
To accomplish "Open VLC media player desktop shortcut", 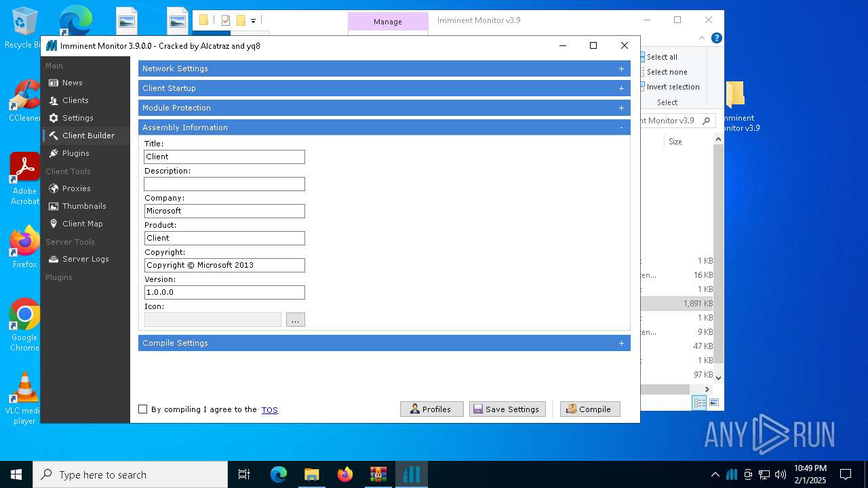I will coord(24,399).
